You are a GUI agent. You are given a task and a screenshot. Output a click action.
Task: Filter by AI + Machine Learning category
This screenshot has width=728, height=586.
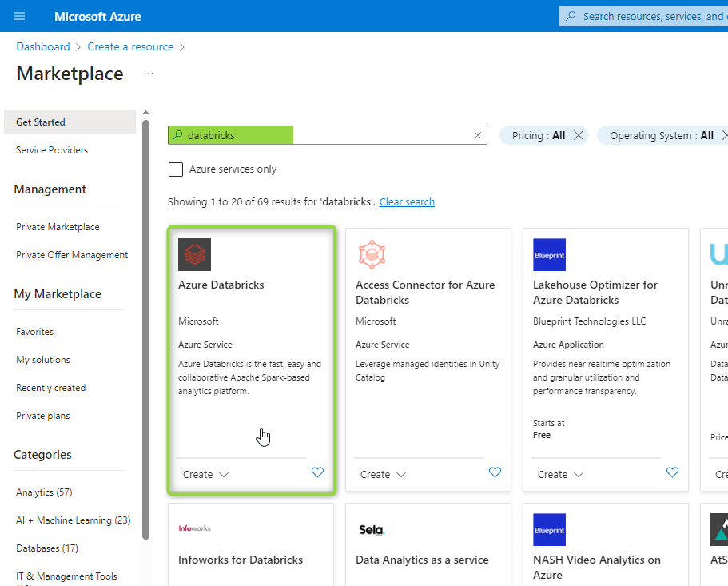(74, 520)
